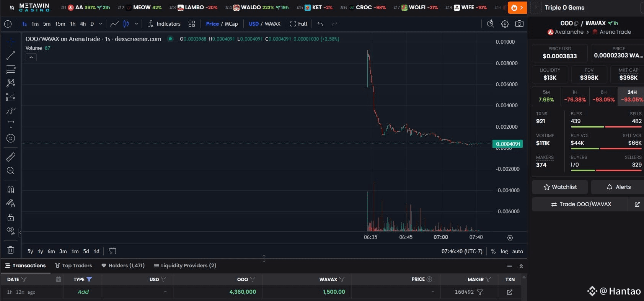Open the emoji icons tool
The image size is (644, 301).
pyautogui.click(x=11, y=138)
